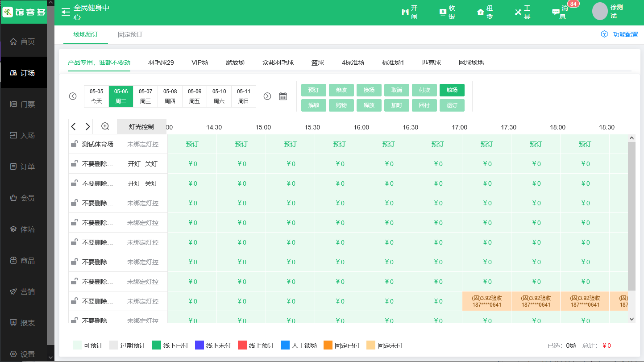Click the zoom-in magnifier icon
The width and height of the screenshot is (644, 362).
click(x=105, y=127)
